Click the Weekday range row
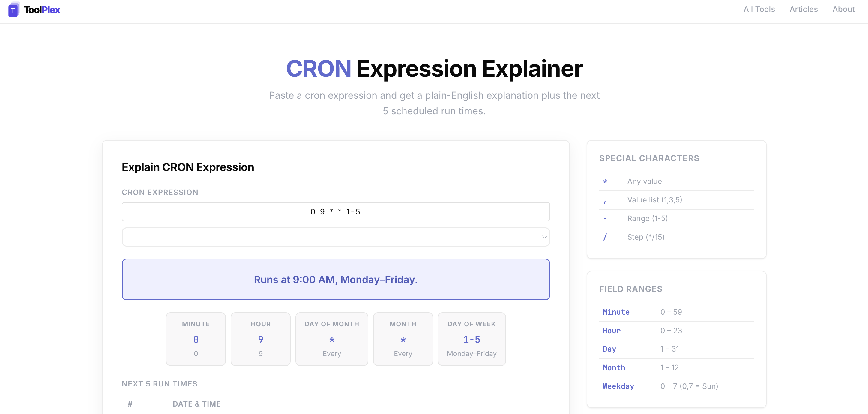 [676, 386]
